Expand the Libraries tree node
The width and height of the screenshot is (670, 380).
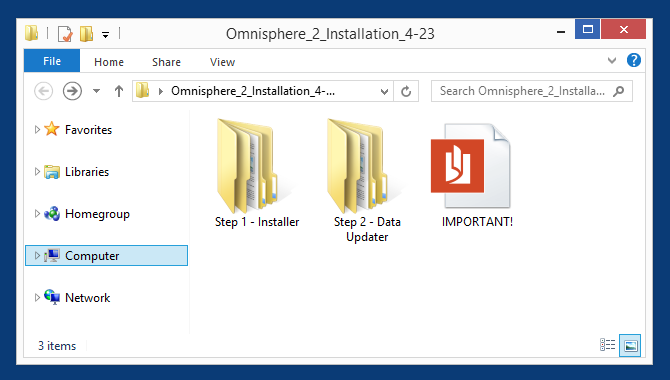click(x=37, y=171)
